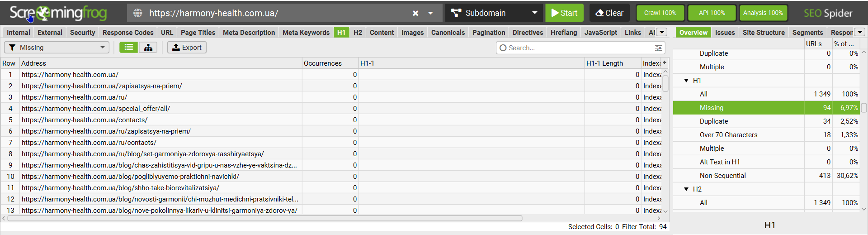Open the URL history dropdown arrow
The image size is (868, 235).
click(x=430, y=13)
